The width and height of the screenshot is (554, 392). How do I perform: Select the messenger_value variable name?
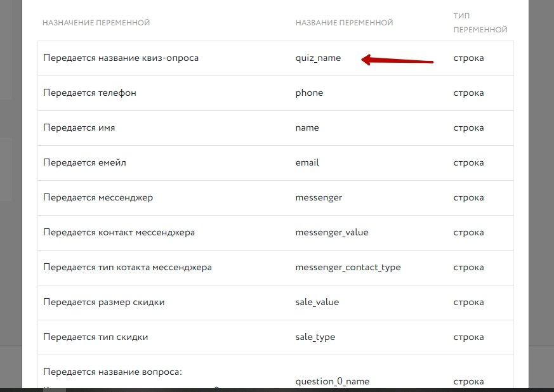pos(332,233)
